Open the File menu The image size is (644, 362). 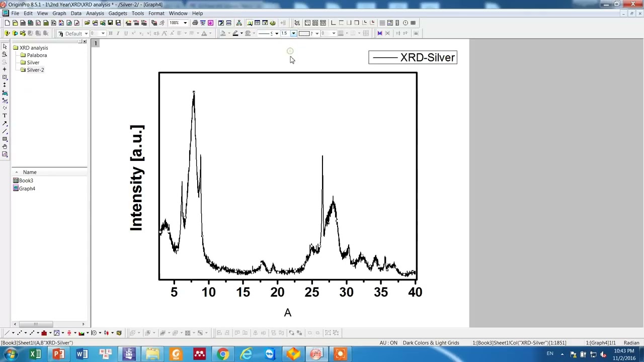pyautogui.click(x=15, y=14)
